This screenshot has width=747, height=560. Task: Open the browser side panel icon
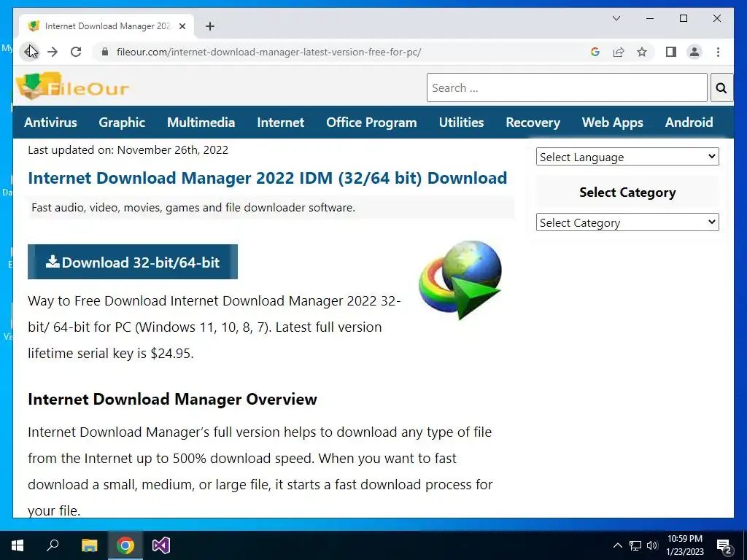point(671,52)
